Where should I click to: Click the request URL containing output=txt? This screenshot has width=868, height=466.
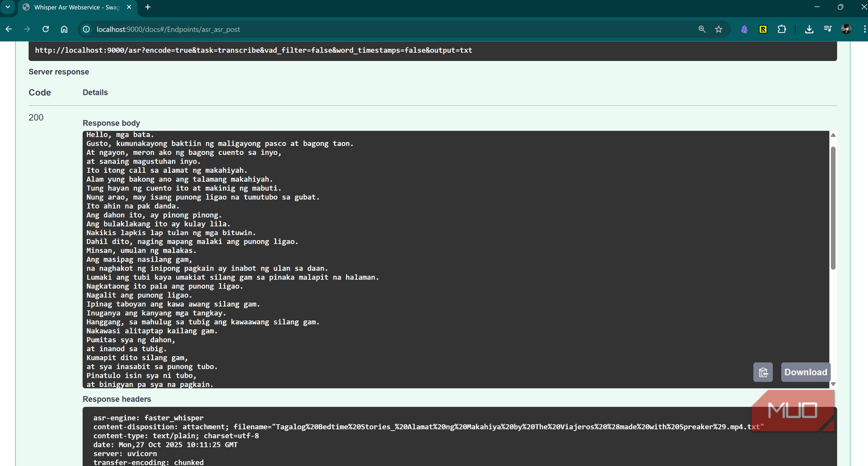coord(254,51)
